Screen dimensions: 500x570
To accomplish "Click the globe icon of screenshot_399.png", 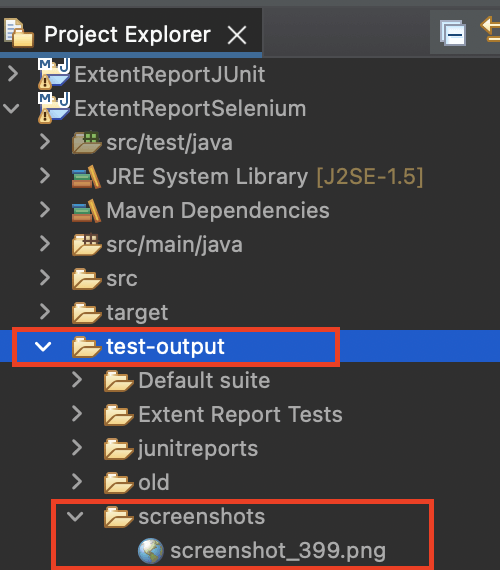I will tap(151, 550).
